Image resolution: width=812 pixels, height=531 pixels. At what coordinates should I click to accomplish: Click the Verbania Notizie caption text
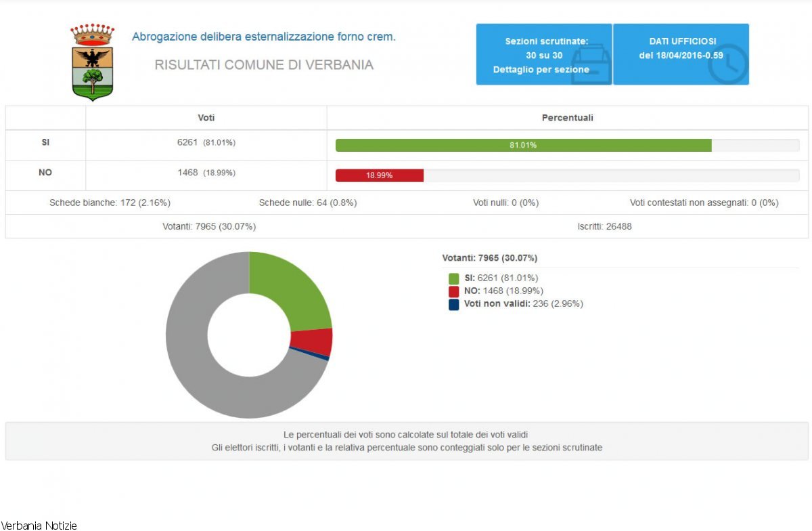(x=39, y=525)
